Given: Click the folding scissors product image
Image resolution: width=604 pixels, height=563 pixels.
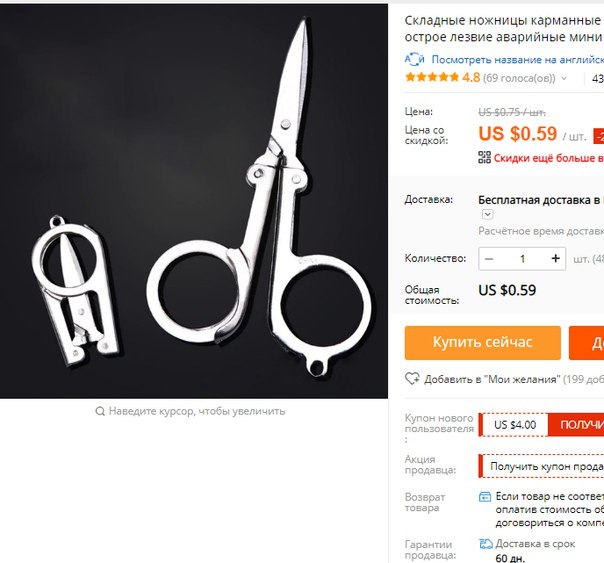Looking at the screenshot, I should tap(194, 201).
